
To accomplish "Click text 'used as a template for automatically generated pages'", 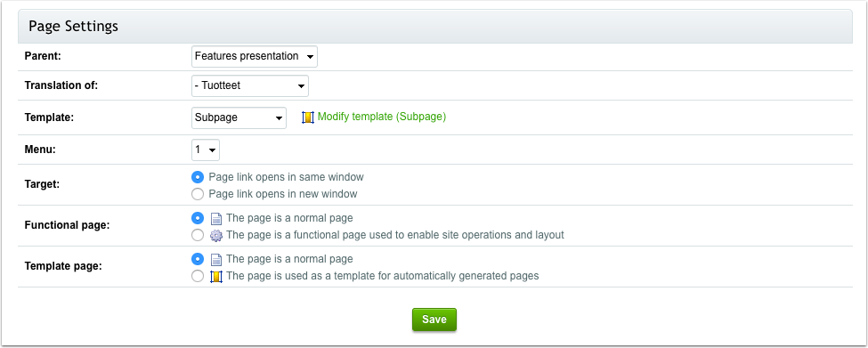I will (x=383, y=276).
